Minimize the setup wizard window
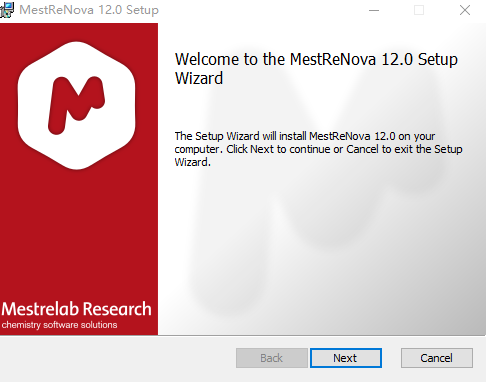Image resolution: width=486 pixels, height=382 pixels. (374, 10)
